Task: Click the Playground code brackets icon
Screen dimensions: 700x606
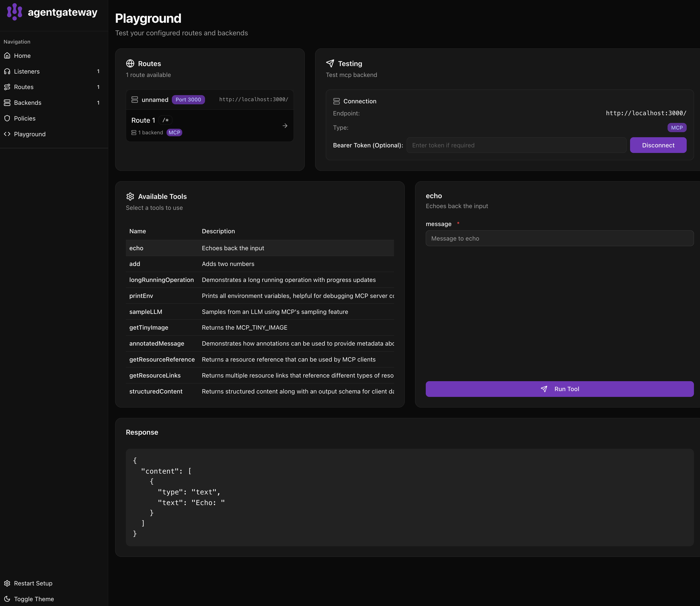Action: tap(7, 134)
